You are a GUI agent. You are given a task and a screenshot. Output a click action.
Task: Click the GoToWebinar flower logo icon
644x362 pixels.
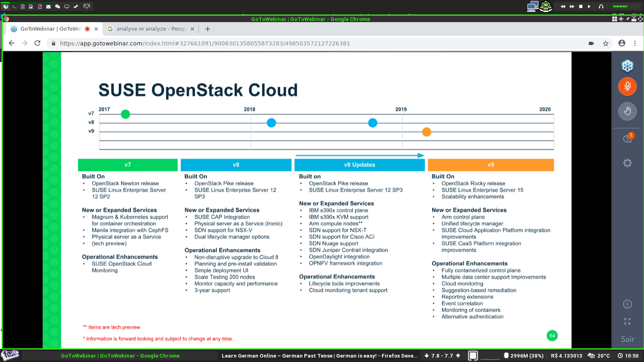627,66
